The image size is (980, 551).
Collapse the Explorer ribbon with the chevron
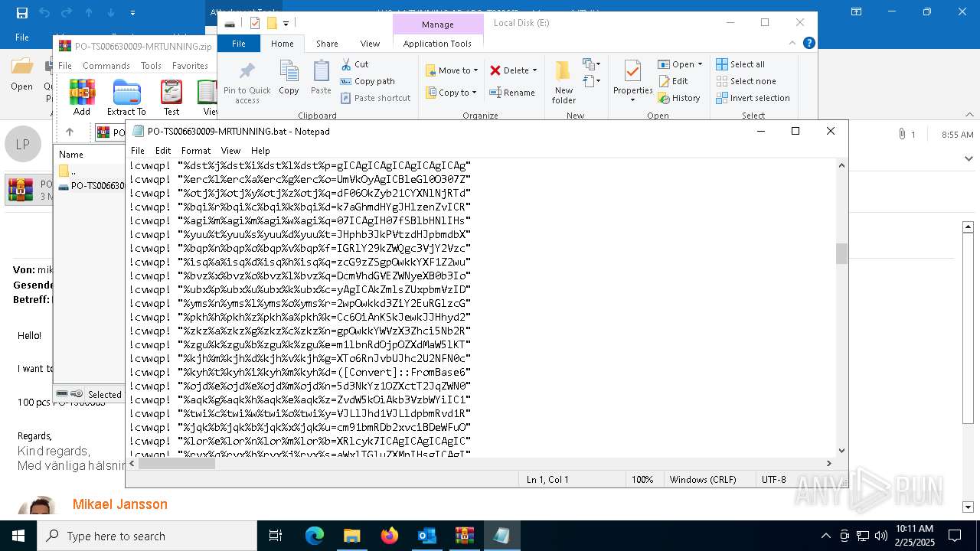[793, 43]
